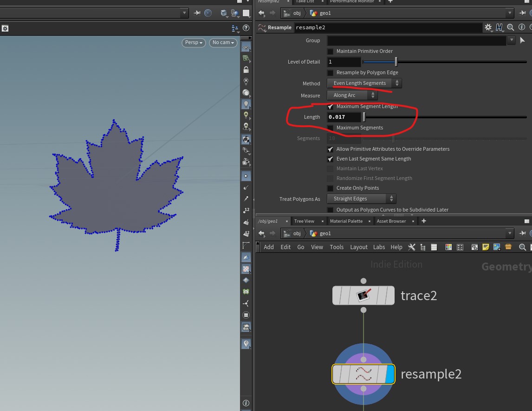Enable the Maximum Segments checkbox
This screenshot has width=532, height=411.
(330, 128)
